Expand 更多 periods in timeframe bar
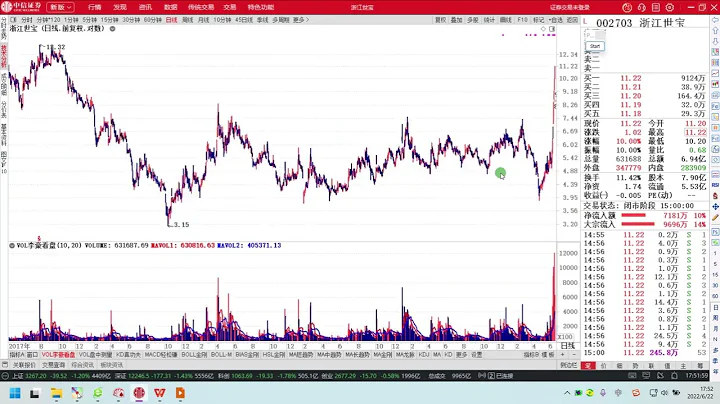Screen dimensions: 720x404 point(301,20)
